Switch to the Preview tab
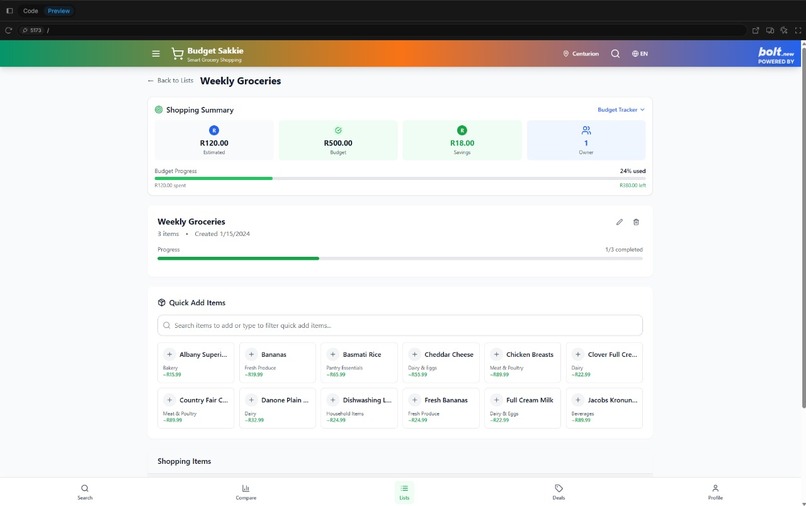The width and height of the screenshot is (806, 506). 59,11
